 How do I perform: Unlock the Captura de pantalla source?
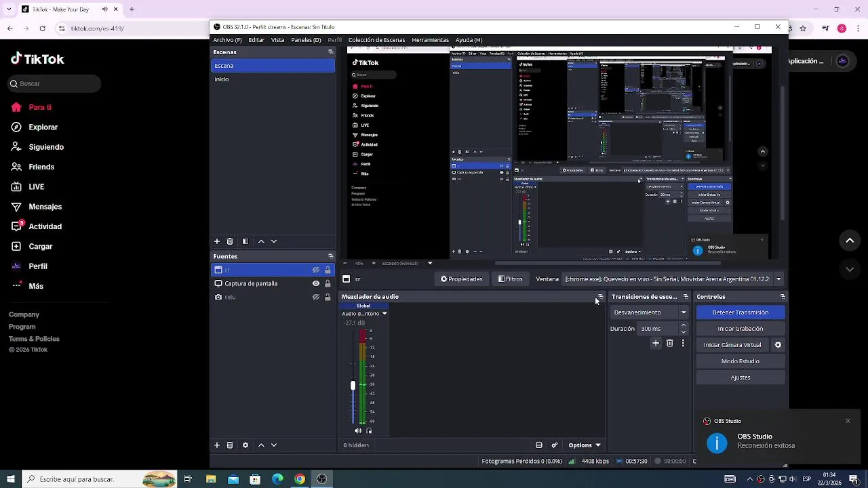coord(328,283)
